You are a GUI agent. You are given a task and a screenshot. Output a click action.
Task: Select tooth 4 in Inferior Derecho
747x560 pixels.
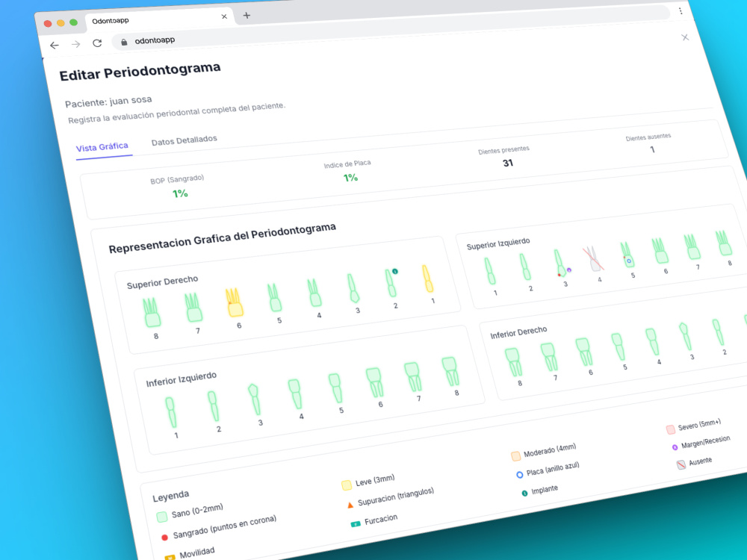(652, 342)
